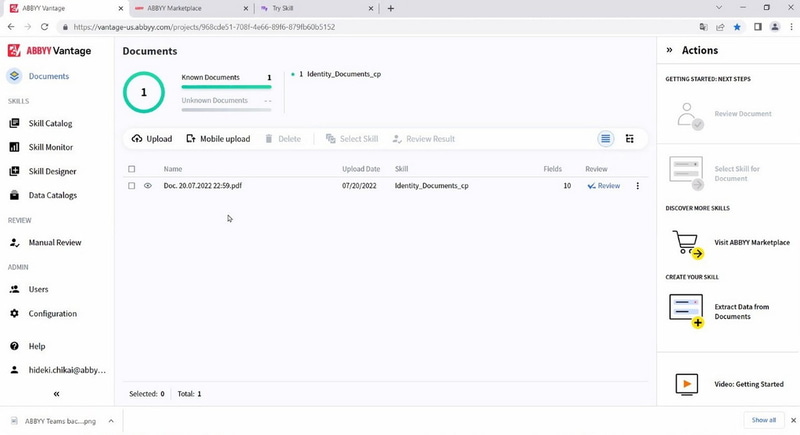Screen dimensions: 800x435
Task: Click the address bar URL
Action: pos(204,27)
